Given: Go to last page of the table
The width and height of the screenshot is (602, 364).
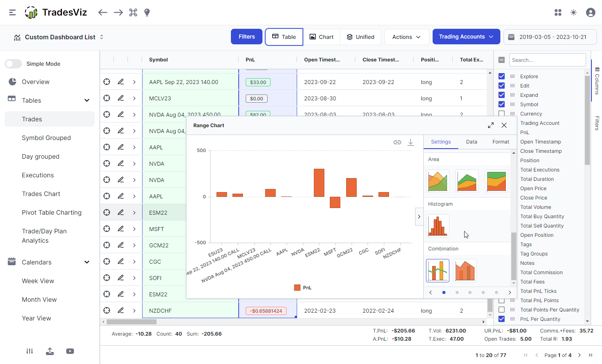Looking at the screenshot, I should click(x=590, y=355).
